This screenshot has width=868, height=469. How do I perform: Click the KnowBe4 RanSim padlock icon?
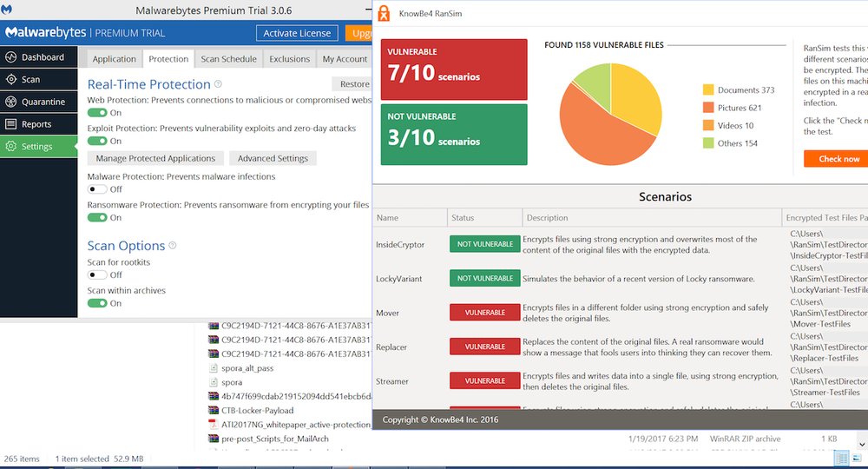click(384, 13)
